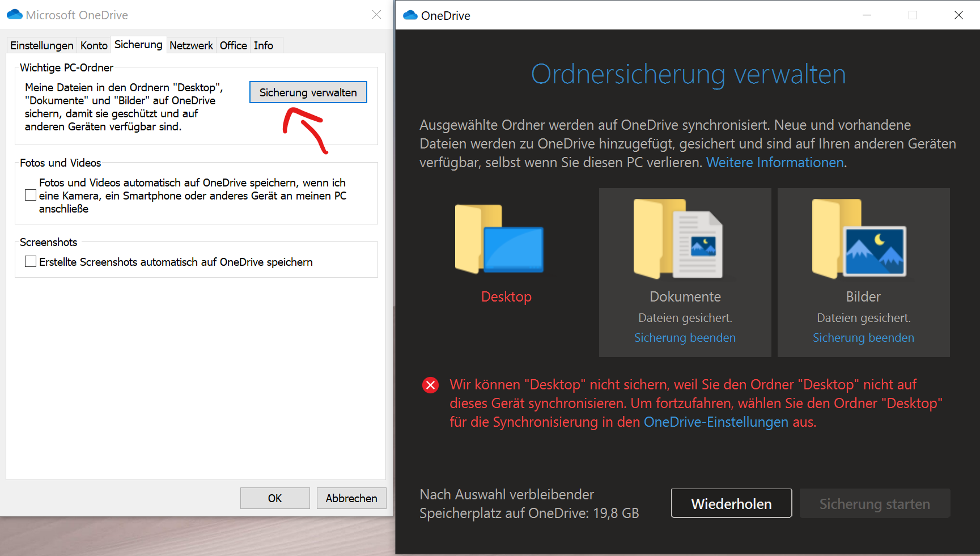Image resolution: width=980 pixels, height=556 pixels.
Task: Enable automatic saving of Fotos und Videos
Action: pos(31,195)
